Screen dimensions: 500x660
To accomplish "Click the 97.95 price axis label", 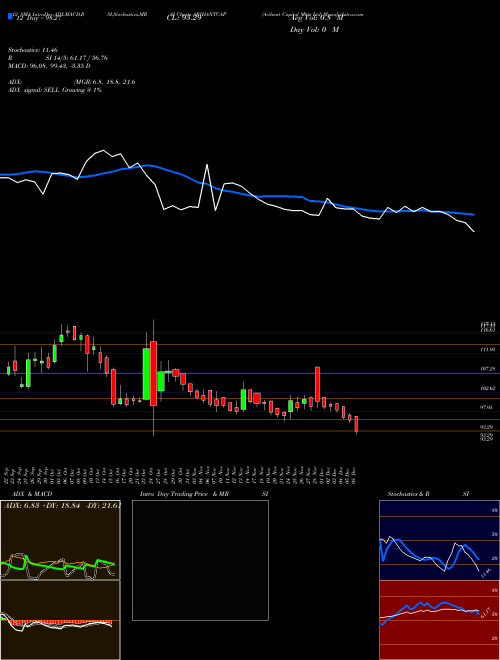I will pyautogui.click(x=487, y=407).
